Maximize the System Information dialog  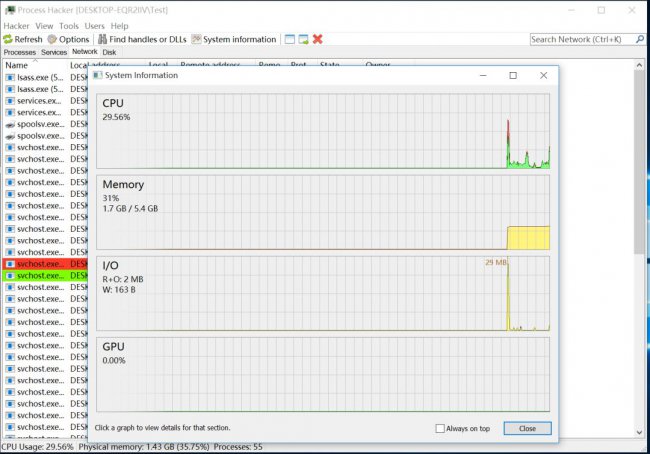tap(513, 75)
